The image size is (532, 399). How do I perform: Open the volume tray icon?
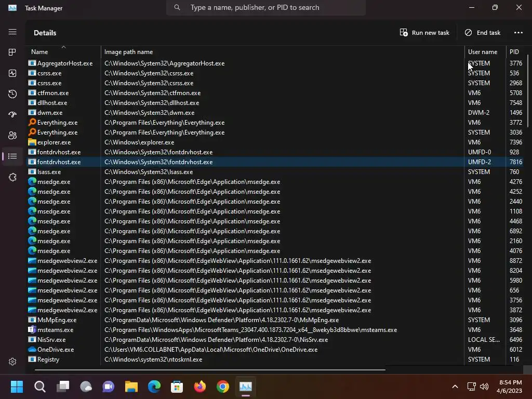484,387
